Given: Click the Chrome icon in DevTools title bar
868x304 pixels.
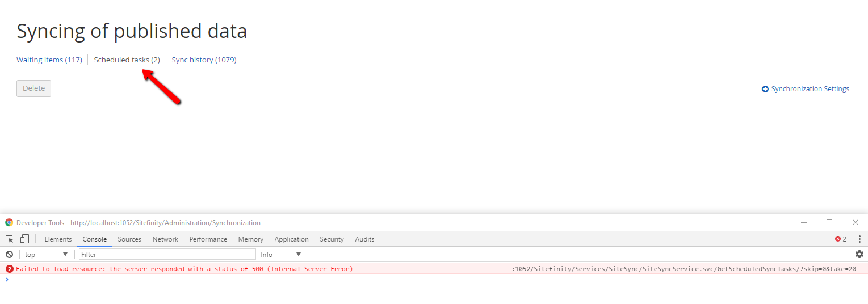Looking at the screenshot, I should [9, 223].
